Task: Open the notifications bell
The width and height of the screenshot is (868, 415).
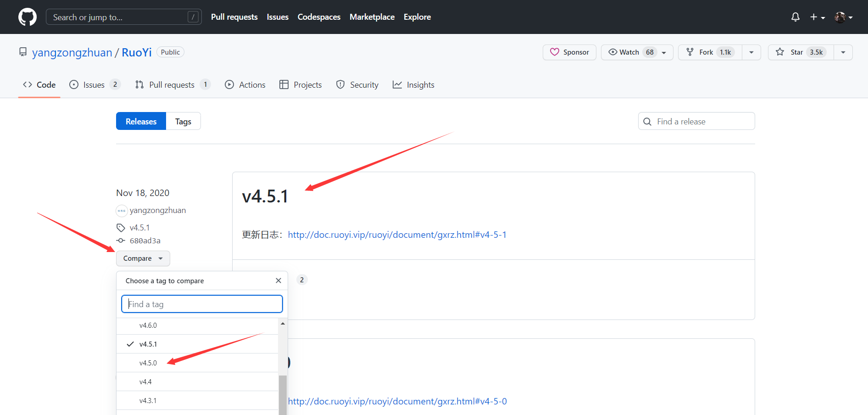Action: pos(796,17)
